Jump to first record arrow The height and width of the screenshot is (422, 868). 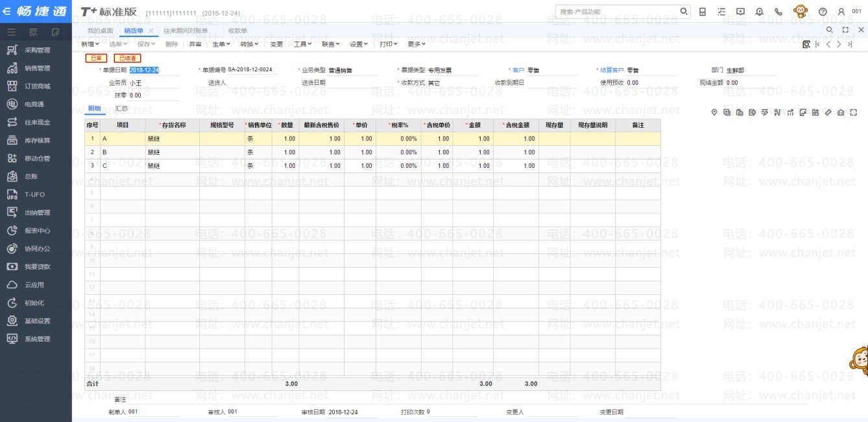point(817,44)
